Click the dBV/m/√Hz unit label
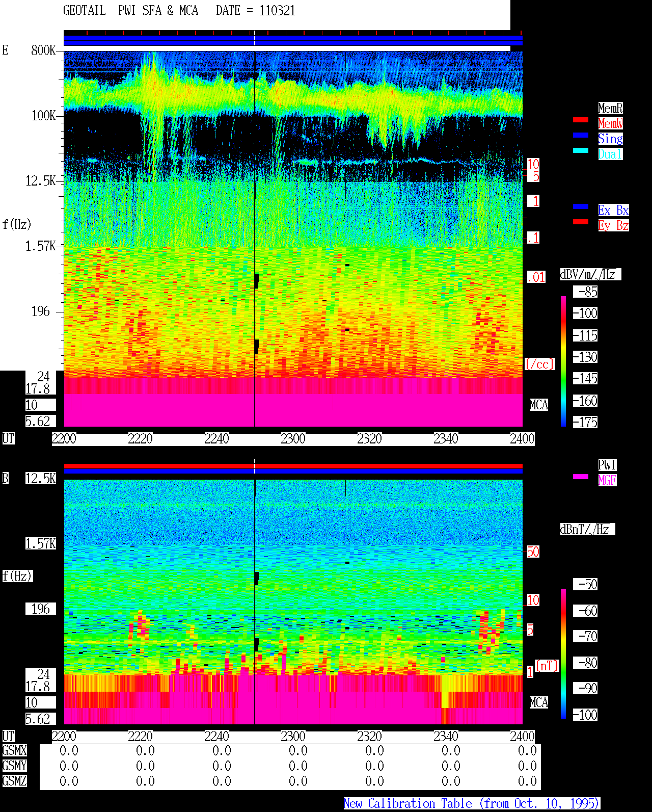This screenshot has height=812, width=652. tap(591, 274)
